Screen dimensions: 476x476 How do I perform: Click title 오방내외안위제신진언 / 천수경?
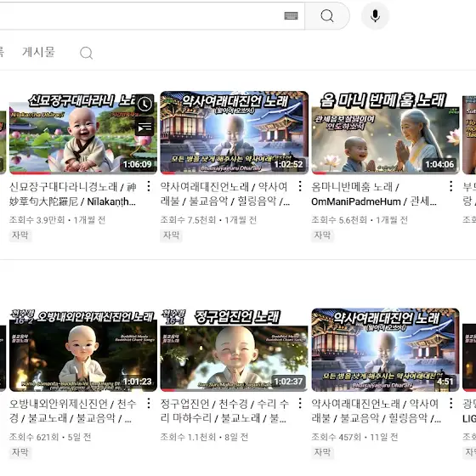73,411
